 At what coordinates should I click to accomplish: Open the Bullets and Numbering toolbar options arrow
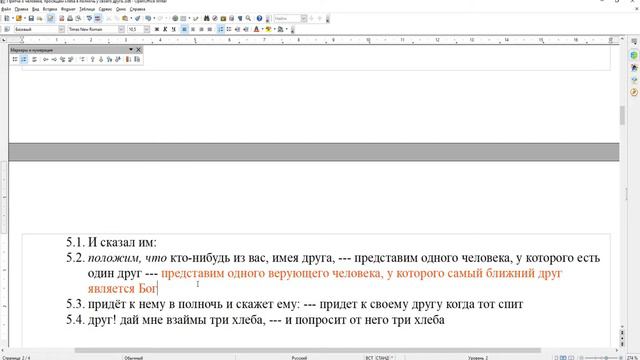point(131,50)
